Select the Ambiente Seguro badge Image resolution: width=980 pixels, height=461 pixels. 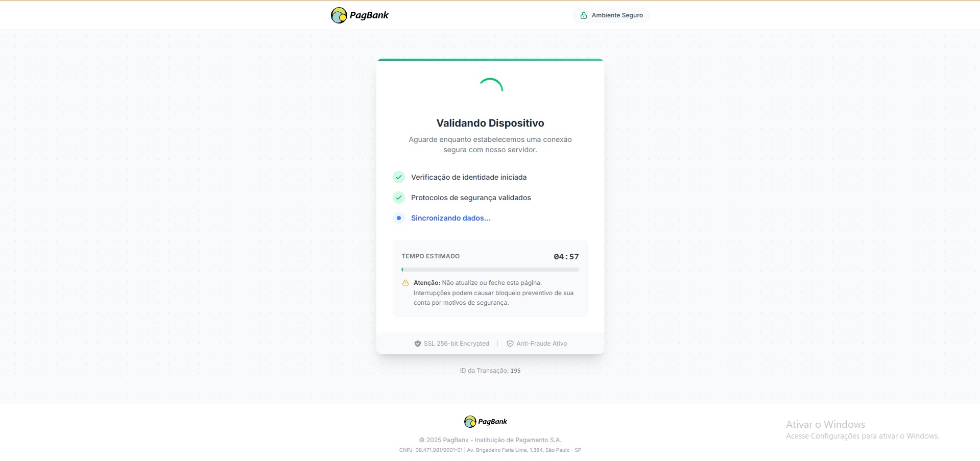[x=611, y=15]
